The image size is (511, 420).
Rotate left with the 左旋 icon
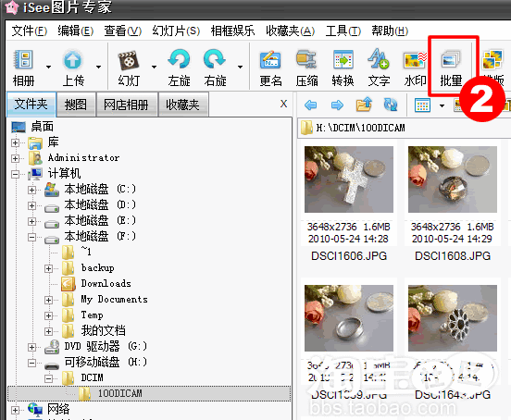pyautogui.click(x=179, y=68)
